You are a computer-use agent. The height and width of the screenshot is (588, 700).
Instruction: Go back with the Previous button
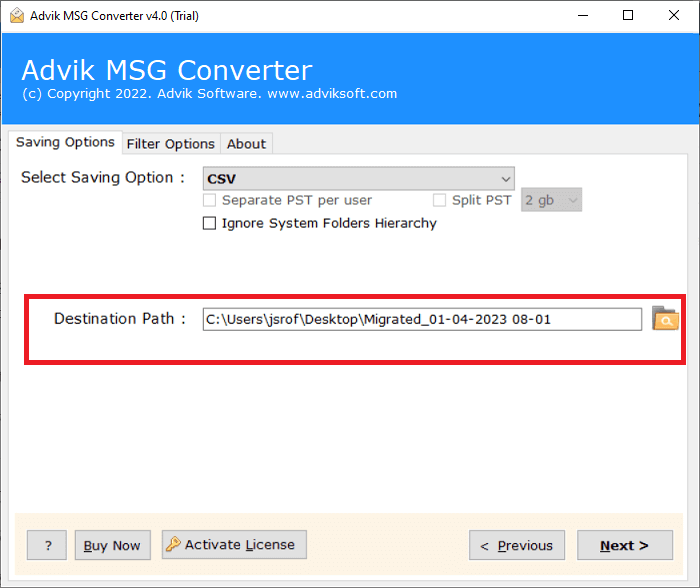coord(517,545)
